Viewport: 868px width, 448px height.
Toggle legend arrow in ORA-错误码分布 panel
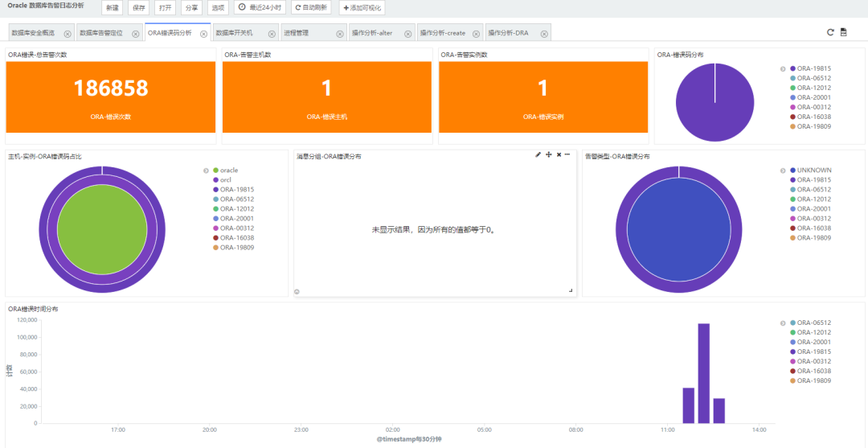[783, 68]
